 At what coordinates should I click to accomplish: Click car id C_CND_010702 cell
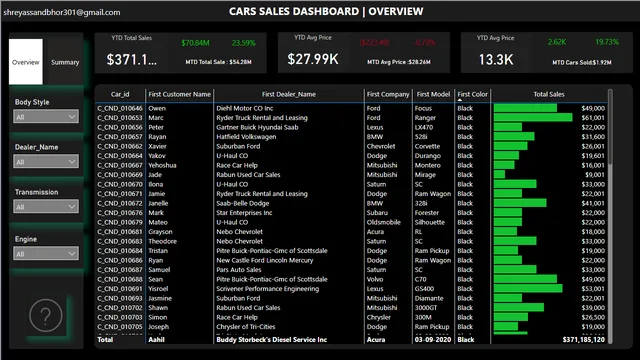pyautogui.click(x=120, y=308)
